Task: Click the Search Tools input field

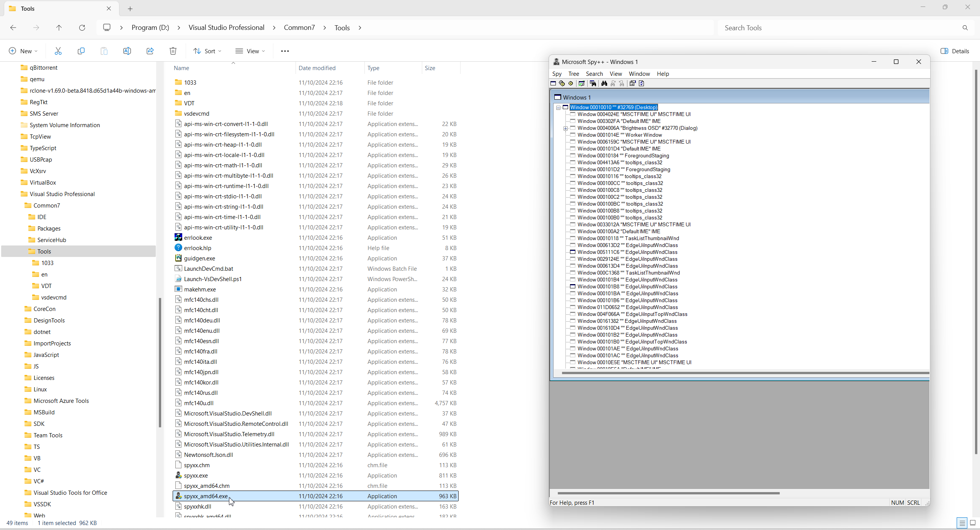Action: tap(838, 28)
